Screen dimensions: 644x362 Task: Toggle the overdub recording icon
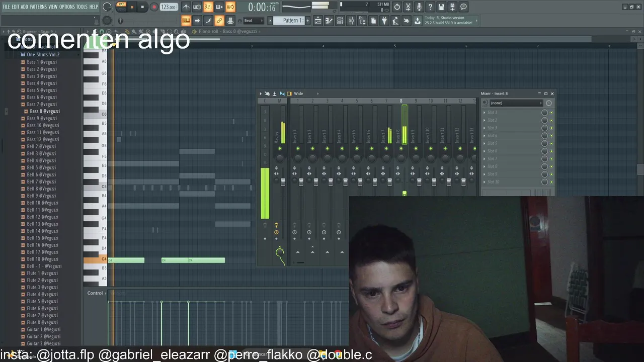[x=219, y=7]
